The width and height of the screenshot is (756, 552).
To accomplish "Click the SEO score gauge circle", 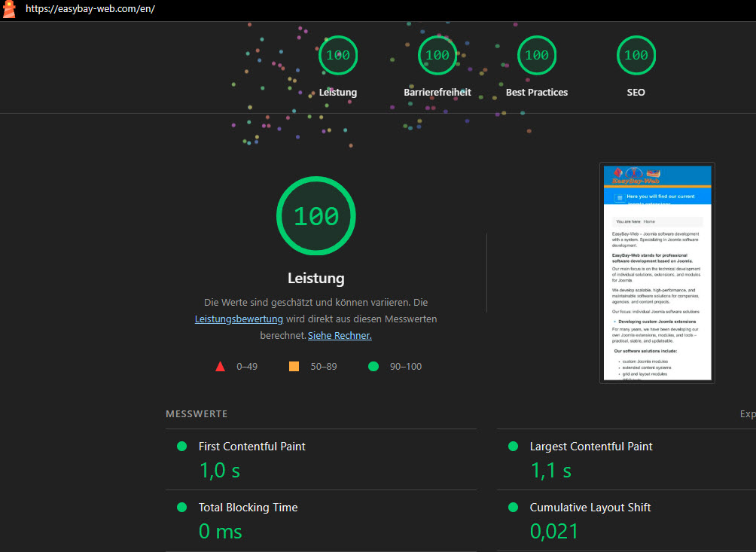I will coord(636,56).
